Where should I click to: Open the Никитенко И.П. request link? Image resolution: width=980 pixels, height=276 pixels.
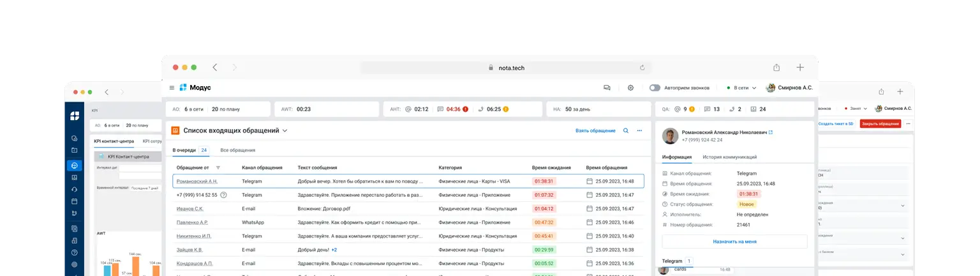[x=194, y=236]
